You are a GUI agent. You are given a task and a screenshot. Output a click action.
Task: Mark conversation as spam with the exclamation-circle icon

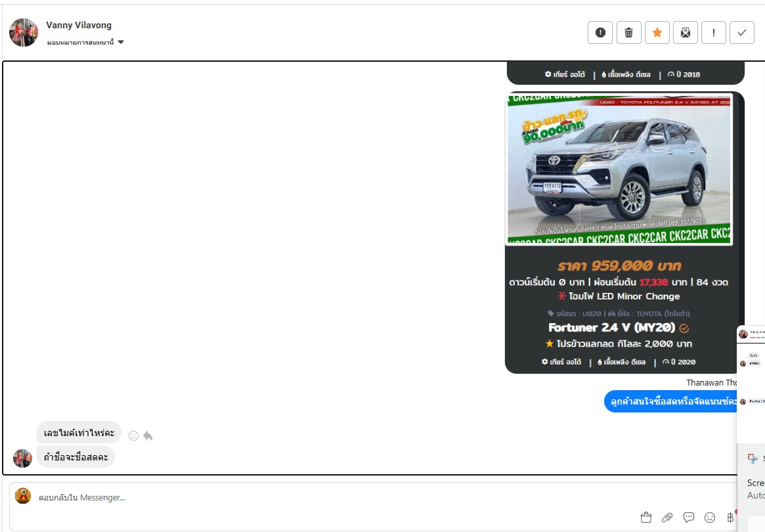point(600,33)
